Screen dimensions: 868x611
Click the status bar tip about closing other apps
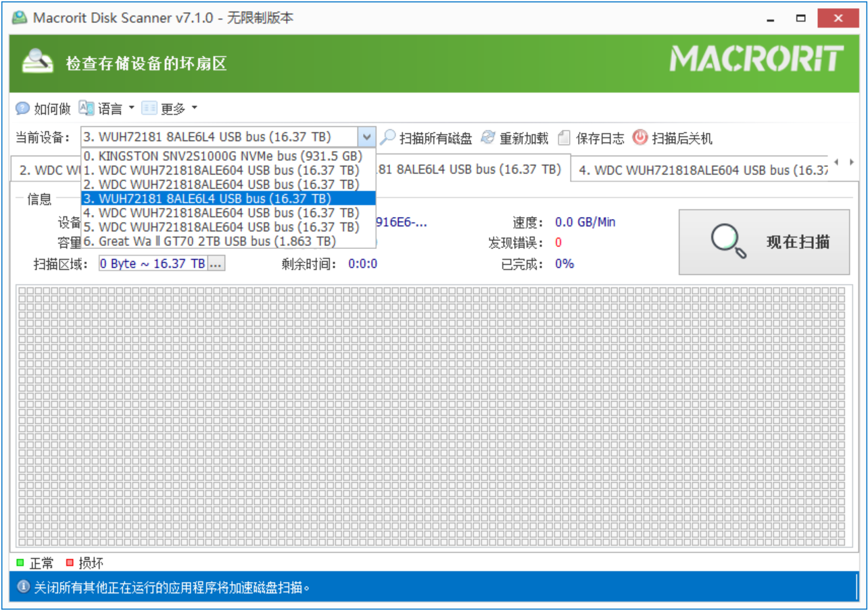[x=172, y=587]
